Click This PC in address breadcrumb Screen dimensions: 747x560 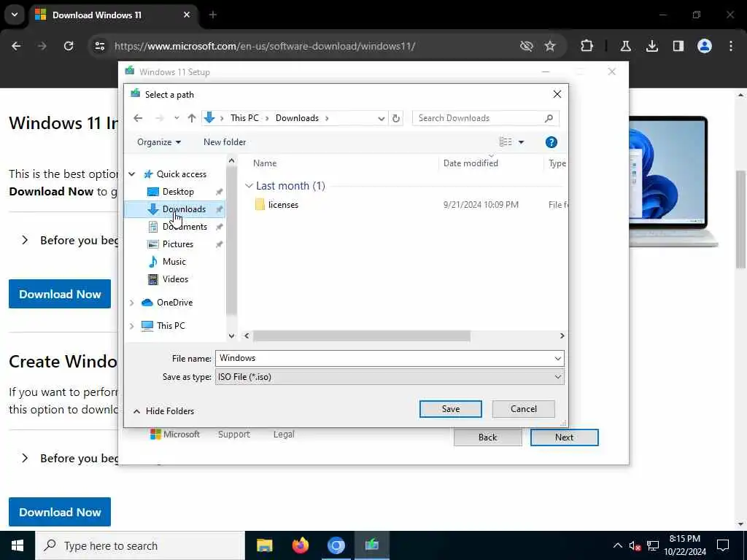point(244,118)
